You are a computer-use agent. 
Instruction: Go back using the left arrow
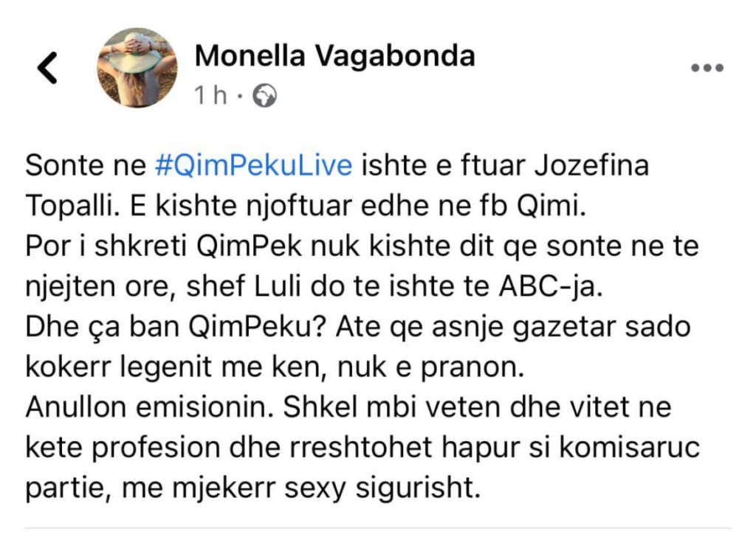click(48, 68)
